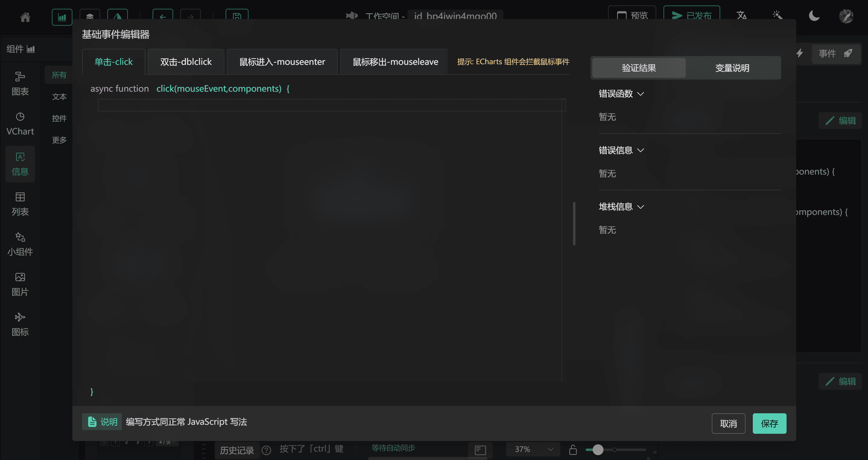Screen dimensions: 868x460
Task: Click the magic wand theme icon
Action: 777,15
